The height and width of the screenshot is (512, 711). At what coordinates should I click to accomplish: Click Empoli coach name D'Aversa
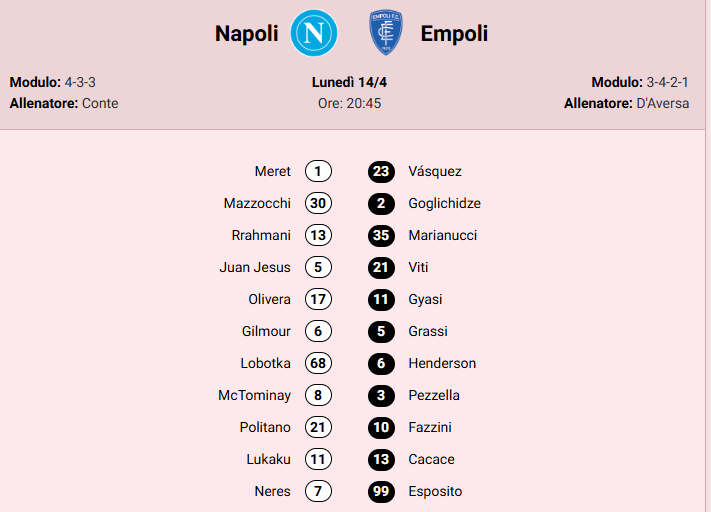[x=662, y=103]
